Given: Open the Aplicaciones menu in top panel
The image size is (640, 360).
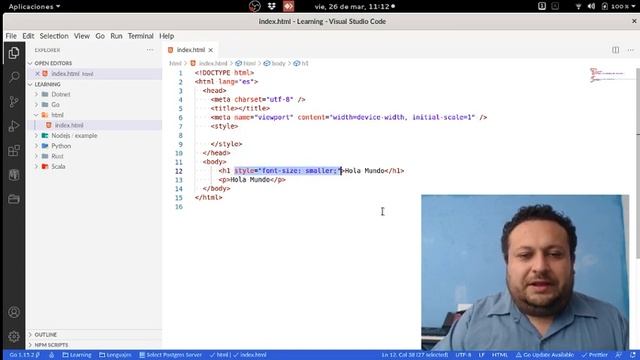Looking at the screenshot, I should click(x=34, y=6).
